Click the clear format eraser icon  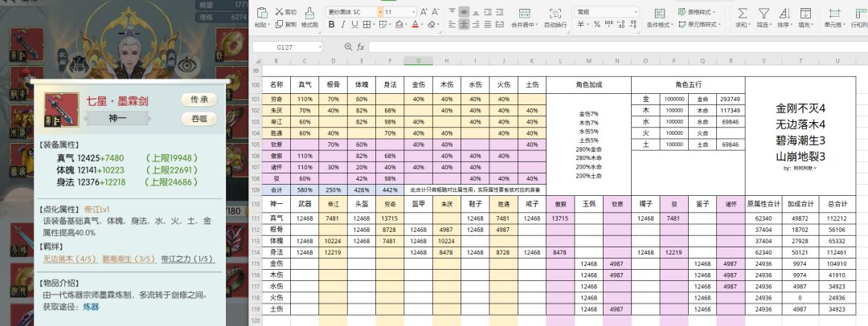pos(431,24)
